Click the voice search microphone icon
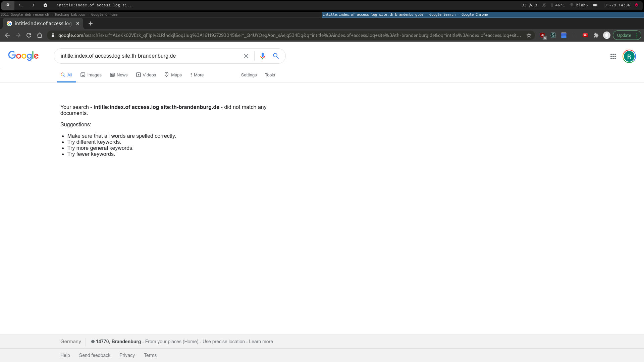This screenshot has height=362, width=644. 263,56
